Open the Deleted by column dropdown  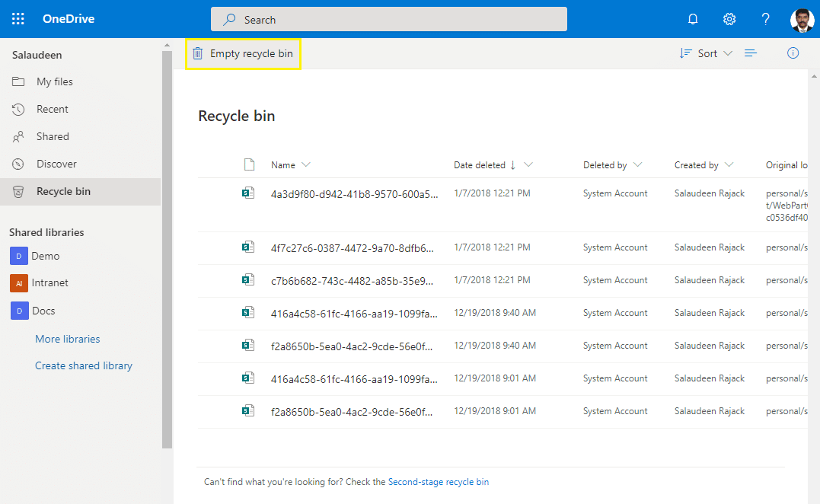(x=638, y=164)
